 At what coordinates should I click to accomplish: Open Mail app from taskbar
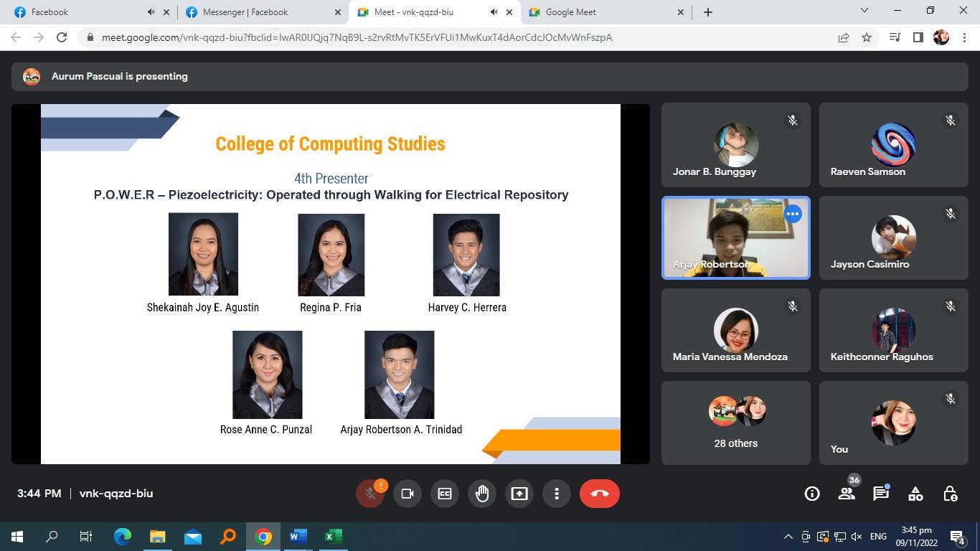[193, 537]
